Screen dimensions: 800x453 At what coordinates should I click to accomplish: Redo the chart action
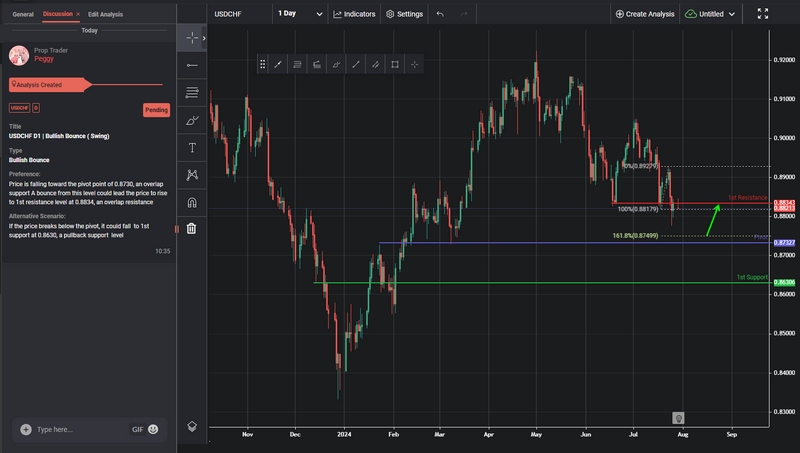tap(464, 14)
